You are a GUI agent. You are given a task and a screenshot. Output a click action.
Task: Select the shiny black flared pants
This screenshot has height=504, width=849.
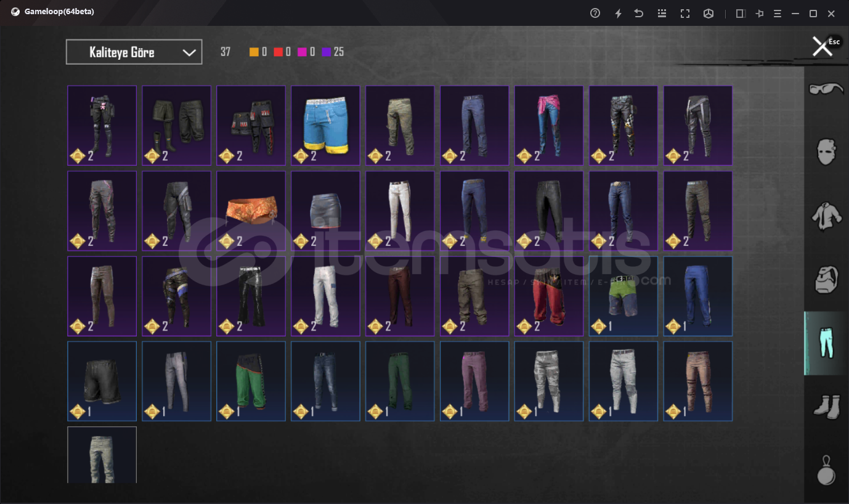click(251, 296)
